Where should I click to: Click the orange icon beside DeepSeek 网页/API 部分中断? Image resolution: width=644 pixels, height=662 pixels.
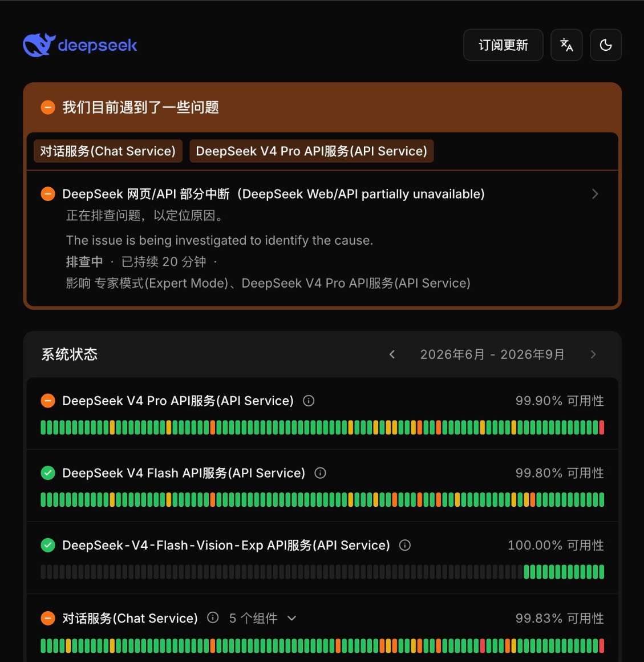[x=48, y=194]
